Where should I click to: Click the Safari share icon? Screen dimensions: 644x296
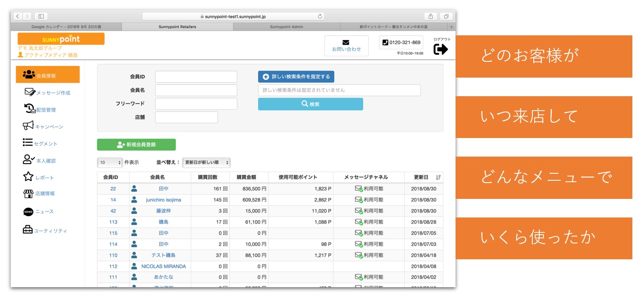click(431, 16)
